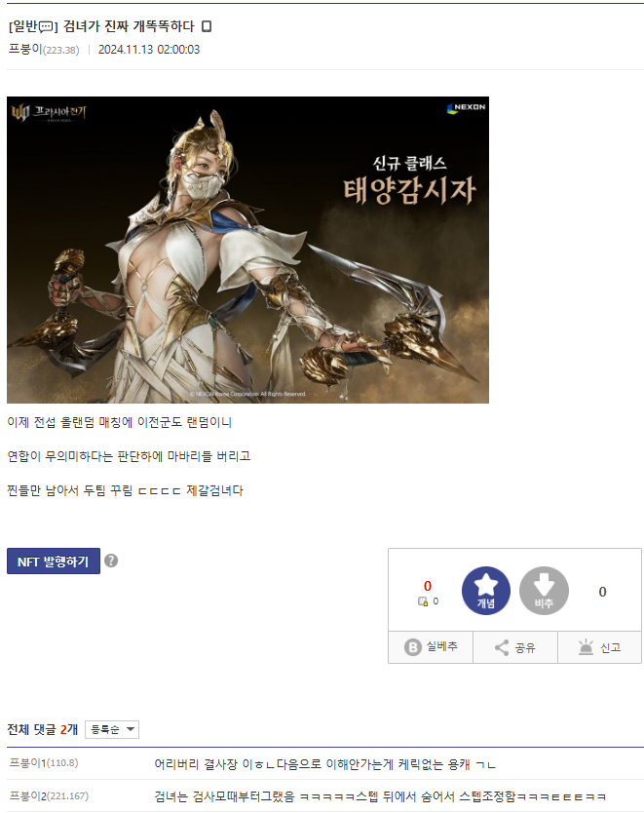Click the arrow on the 등록순 selector

pyautogui.click(x=131, y=729)
